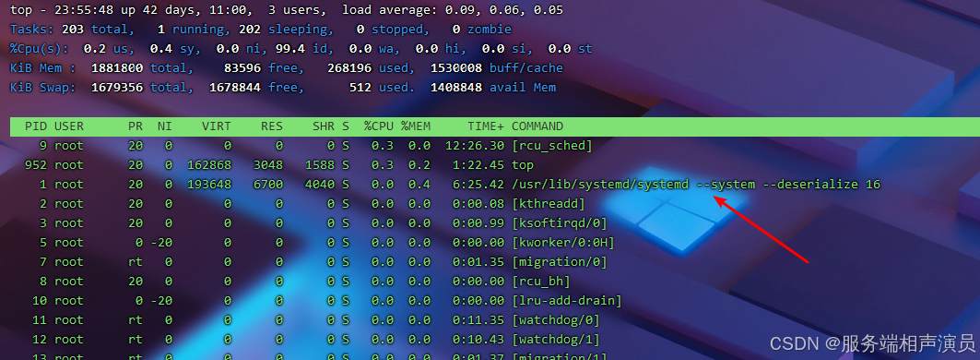Click PID 952 in the process list
980x360 pixels.
click(x=36, y=165)
